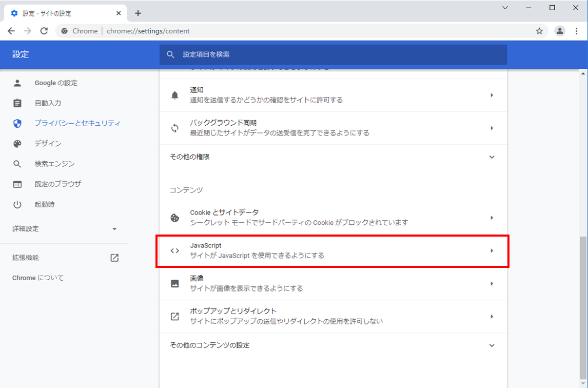The height and width of the screenshot is (388, 588).
Task: Open the 拡張機能 link
Action: pos(26,258)
